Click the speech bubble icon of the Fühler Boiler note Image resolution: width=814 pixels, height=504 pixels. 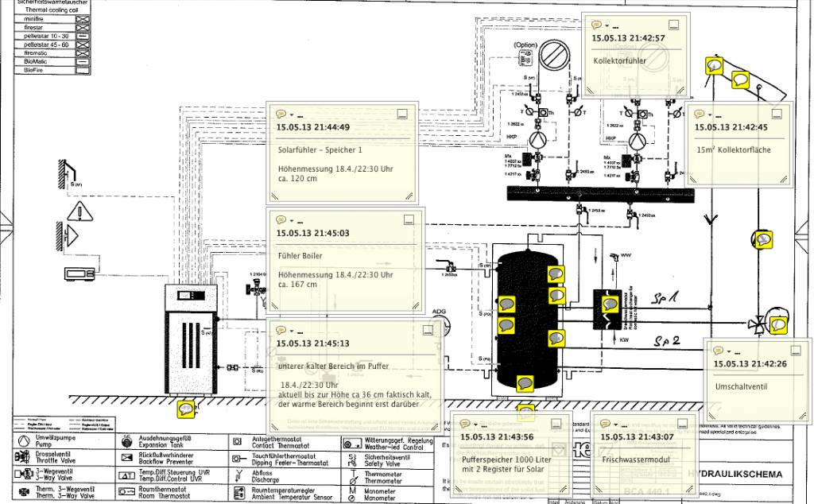tap(281, 219)
